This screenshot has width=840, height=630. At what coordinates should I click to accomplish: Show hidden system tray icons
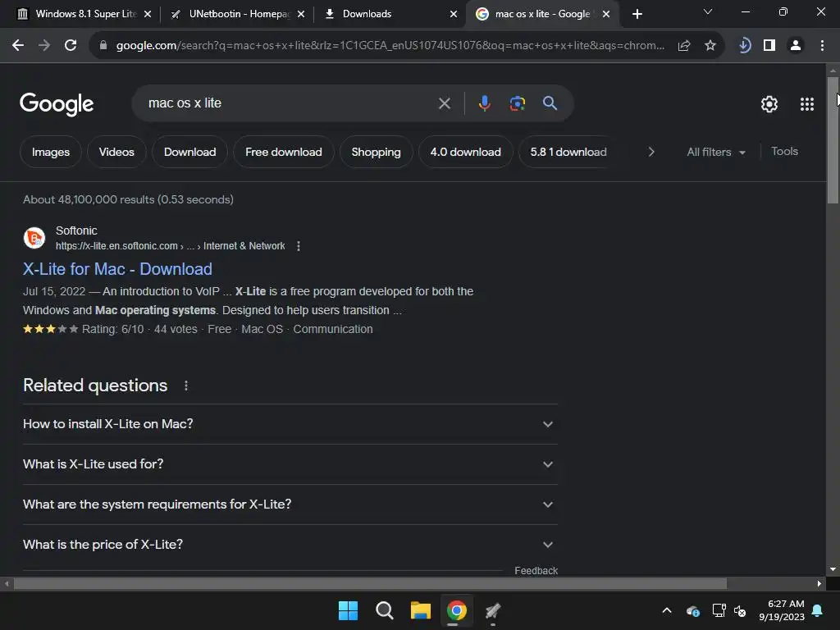point(667,610)
